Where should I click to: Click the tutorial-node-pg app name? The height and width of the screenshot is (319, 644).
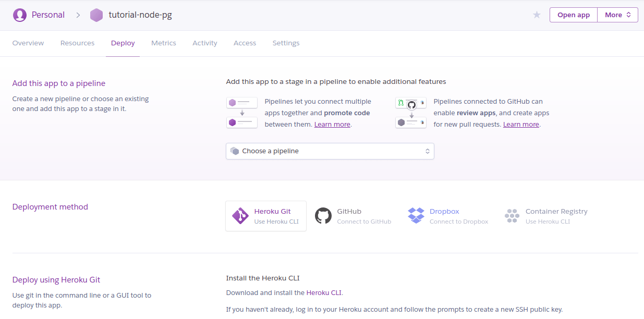point(140,15)
